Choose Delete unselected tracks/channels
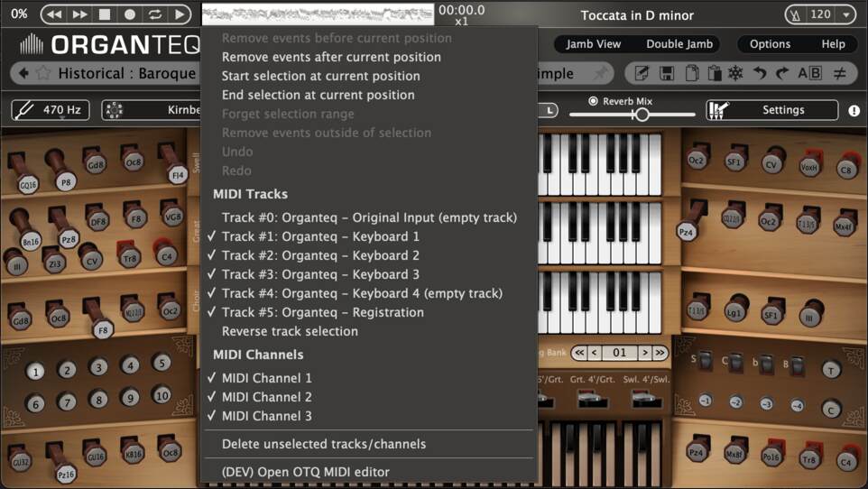Image resolution: width=868 pixels, height=489 pixels. click(369, 444)
